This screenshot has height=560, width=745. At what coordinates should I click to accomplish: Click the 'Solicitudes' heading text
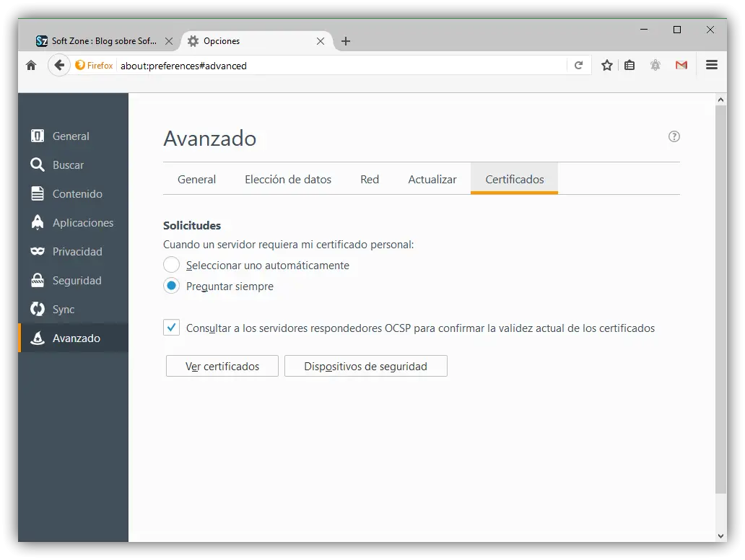(x=192, y=226)
